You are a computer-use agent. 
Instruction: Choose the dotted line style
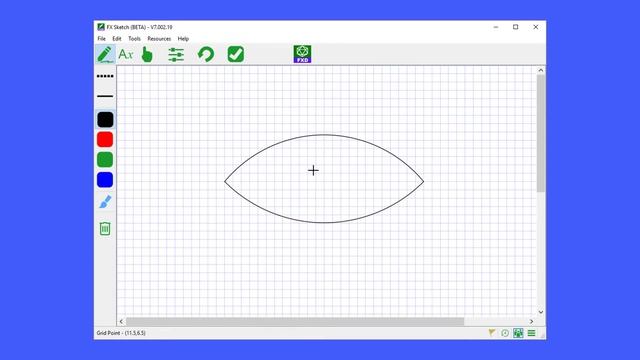point(105,76)
